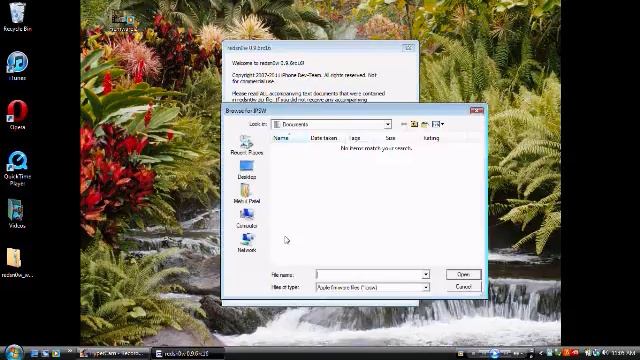Click inside the File name text field

pyautogui.click(x=369, y=275)
